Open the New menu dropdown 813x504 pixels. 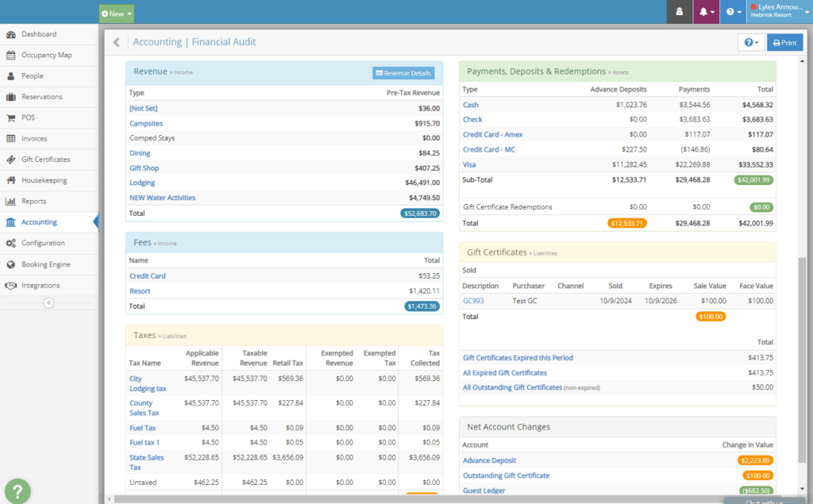coord(116,13)
